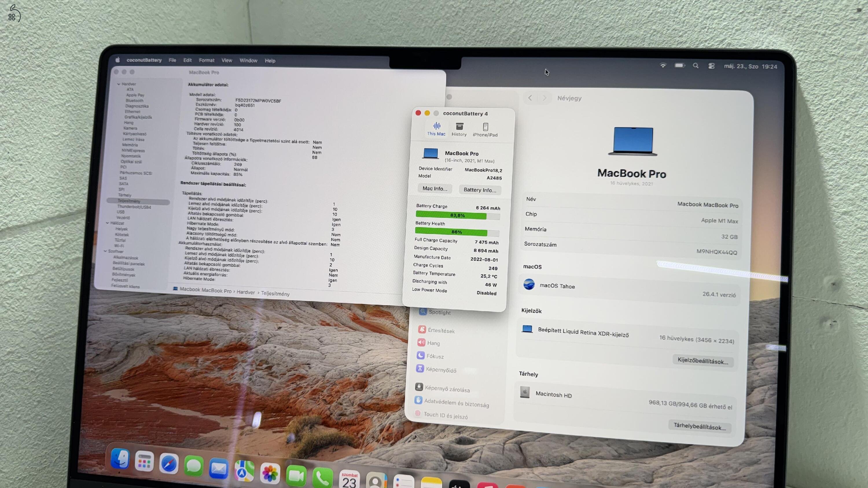Click Charge Cycles value 249
Viewport: 868px width, 488px height.
[493, 268]
